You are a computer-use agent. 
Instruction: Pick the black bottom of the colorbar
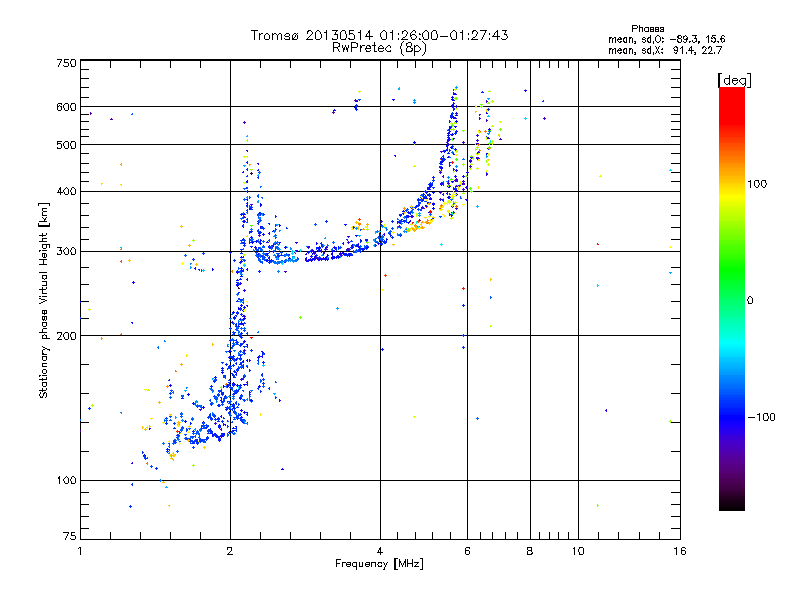pyautogui.click(x=732, y=503)
